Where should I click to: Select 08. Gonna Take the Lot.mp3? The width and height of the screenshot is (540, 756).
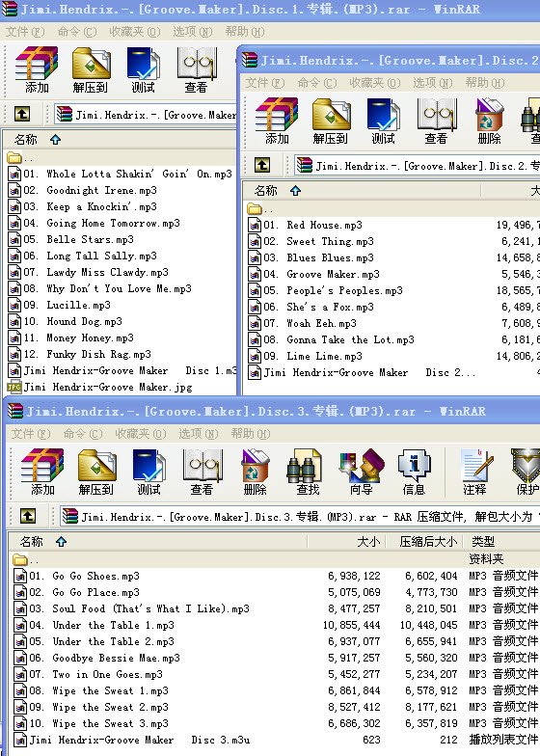coord(332,339)
